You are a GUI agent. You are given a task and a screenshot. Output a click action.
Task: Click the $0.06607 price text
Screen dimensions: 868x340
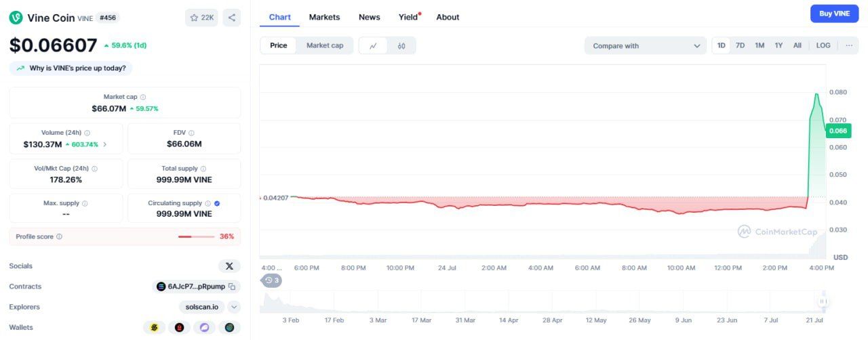coord(53,45)
